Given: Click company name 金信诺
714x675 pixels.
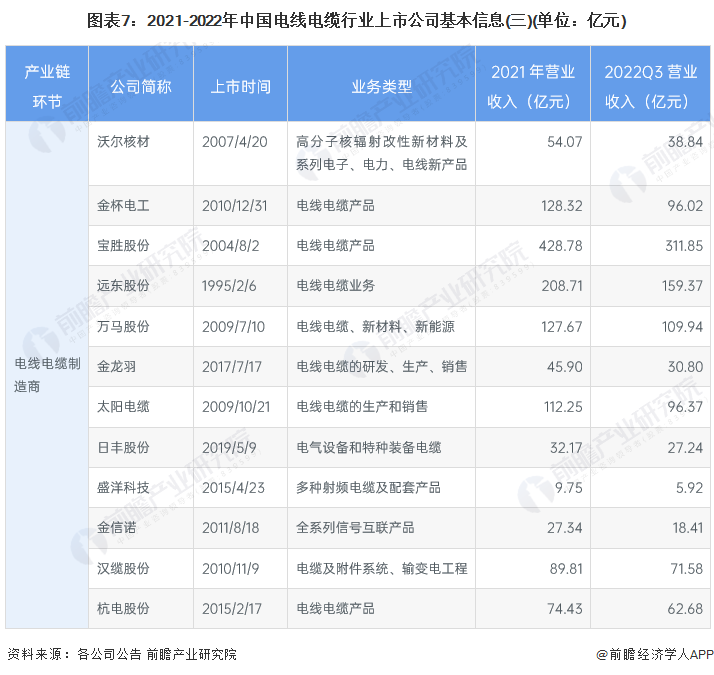Looking at the screenshot, I should (x=117, y=527).
